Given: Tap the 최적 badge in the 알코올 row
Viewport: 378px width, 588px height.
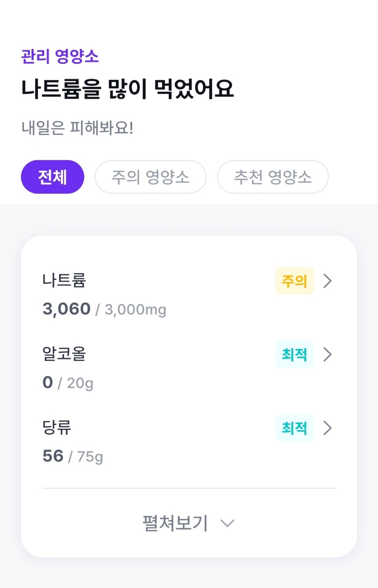Looking at the screenshot, I should click(x=294, y=354).
